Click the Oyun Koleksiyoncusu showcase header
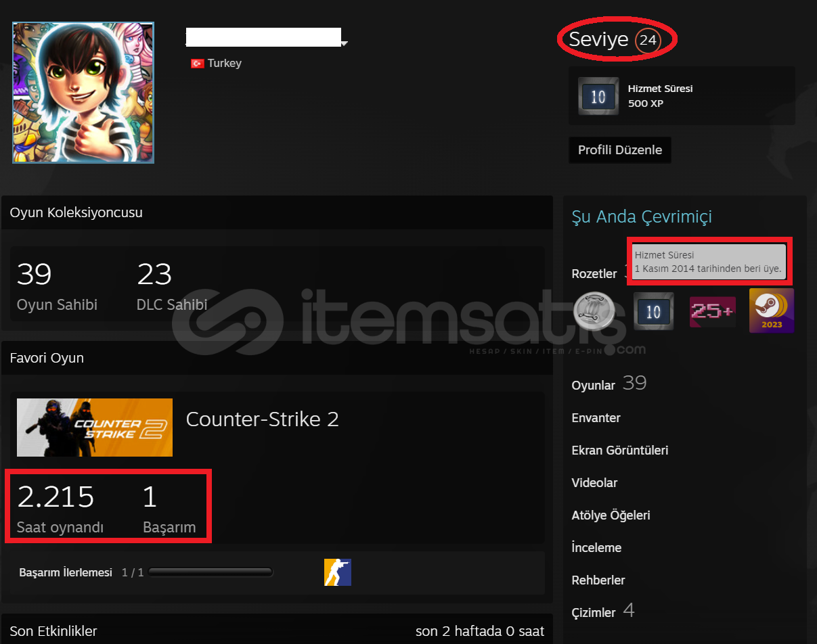The height and width of the screenshot is (644, 817). 278,212
